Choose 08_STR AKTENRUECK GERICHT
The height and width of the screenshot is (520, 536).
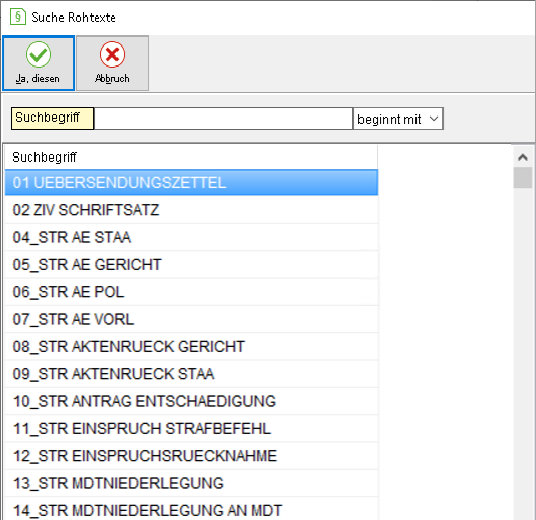click(x=191, y=347)
